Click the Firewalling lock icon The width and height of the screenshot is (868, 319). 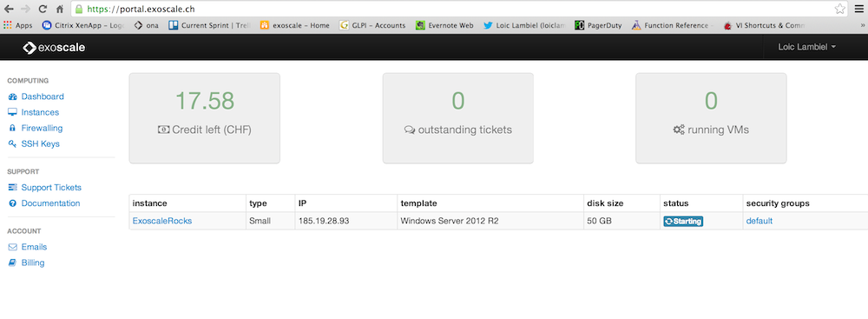[x=12, y=128]
